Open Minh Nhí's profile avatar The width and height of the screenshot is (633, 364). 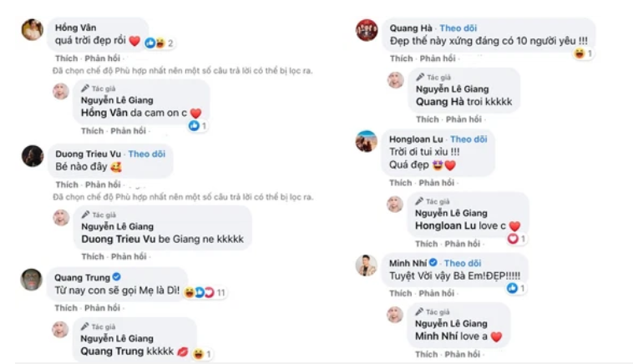pyautogui.click(x=366, y=265)
